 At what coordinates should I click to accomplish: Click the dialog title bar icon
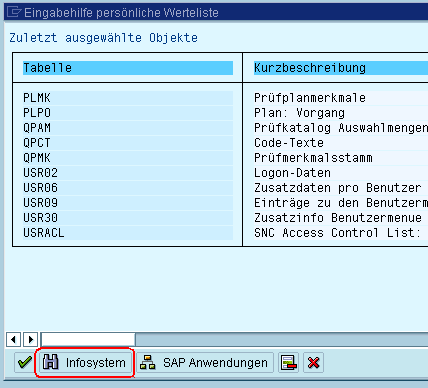pyautogui.click(x=14, y=12)
